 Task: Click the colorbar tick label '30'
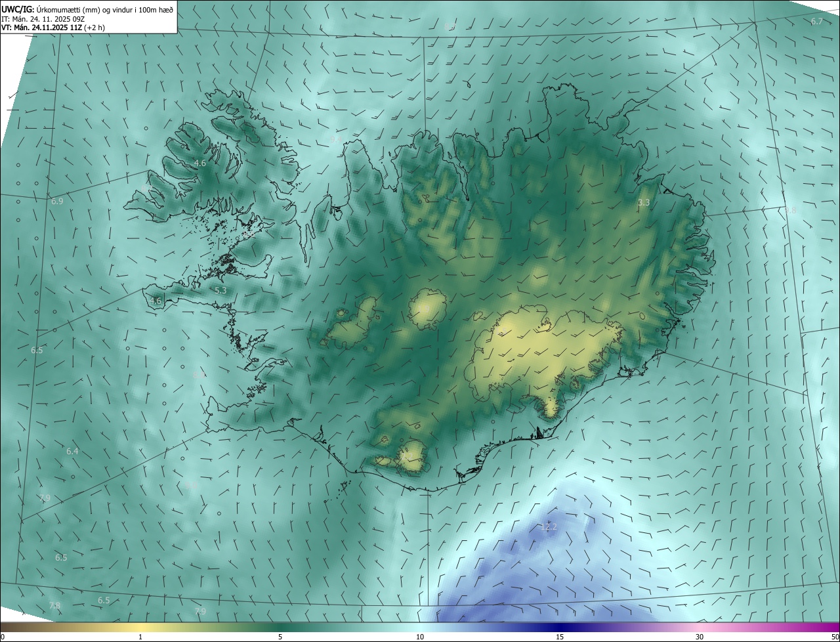(x=700, y=637)
